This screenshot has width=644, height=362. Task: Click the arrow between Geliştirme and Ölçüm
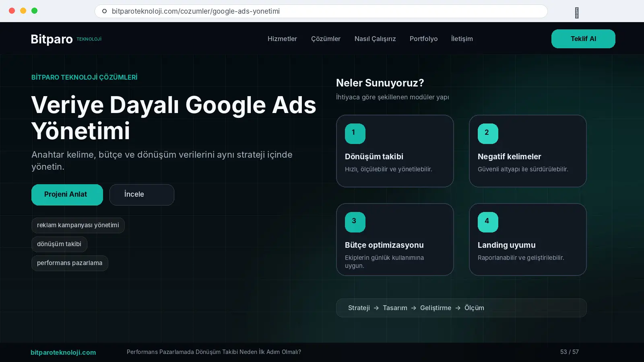[458, 308]
